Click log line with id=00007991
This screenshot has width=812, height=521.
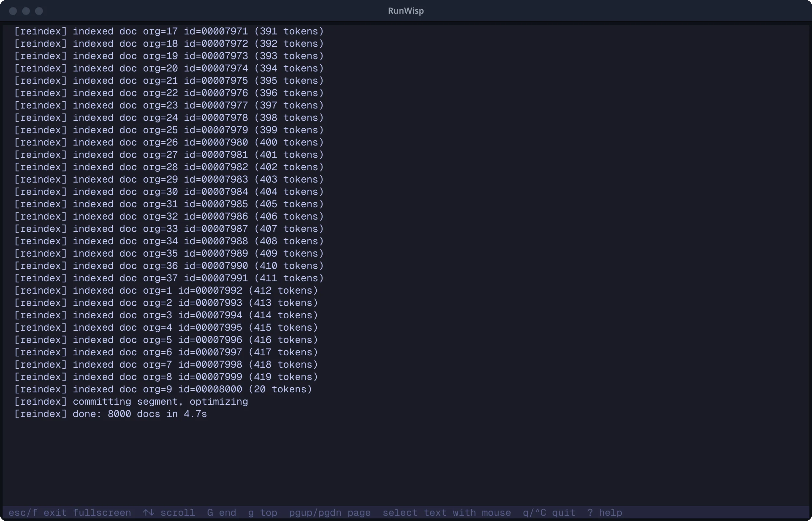169,278
